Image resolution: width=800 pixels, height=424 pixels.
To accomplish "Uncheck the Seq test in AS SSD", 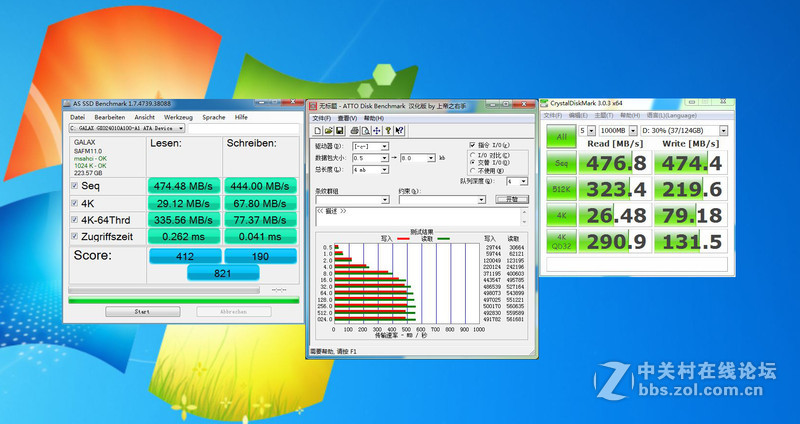I will pos(75,186).
